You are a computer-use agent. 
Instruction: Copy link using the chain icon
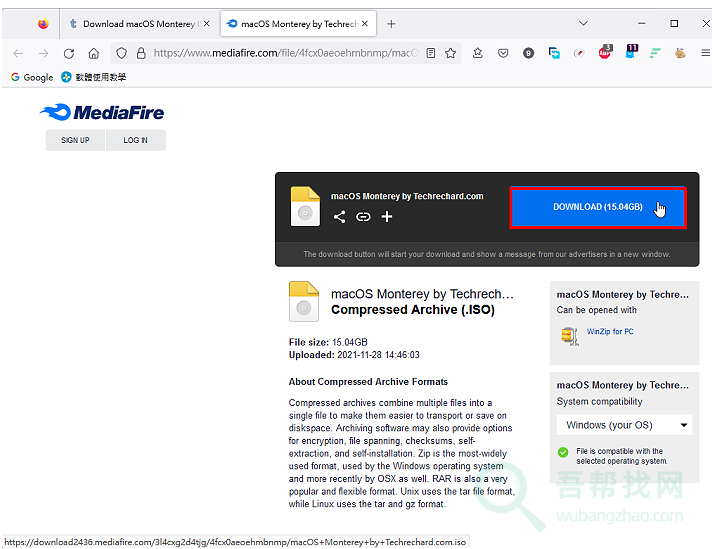(363, 217)
